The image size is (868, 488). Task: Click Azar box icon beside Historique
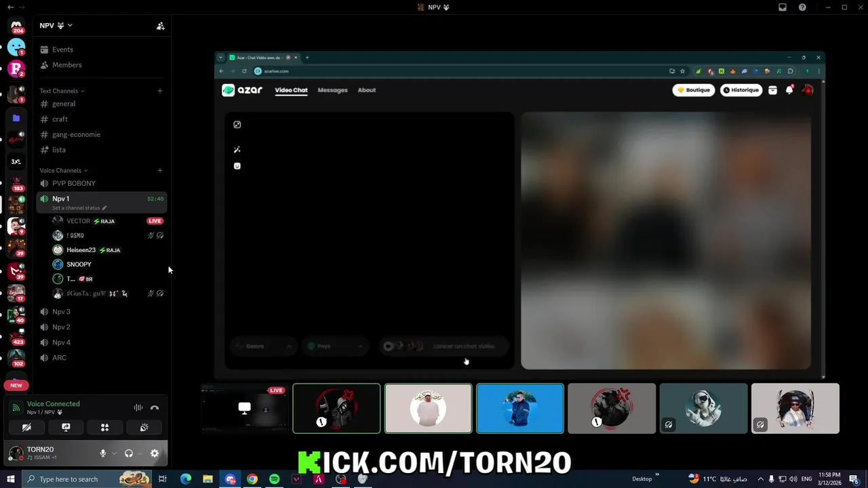(772, 90)
